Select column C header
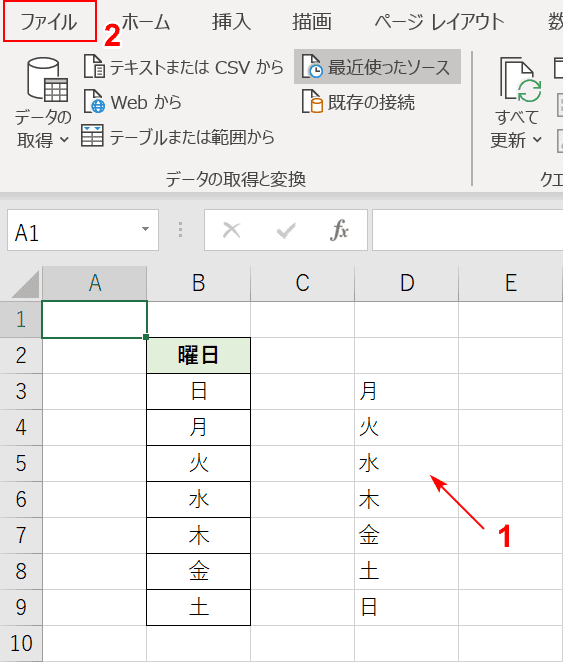This screenshot has height=662, width=563. [303, 283]
